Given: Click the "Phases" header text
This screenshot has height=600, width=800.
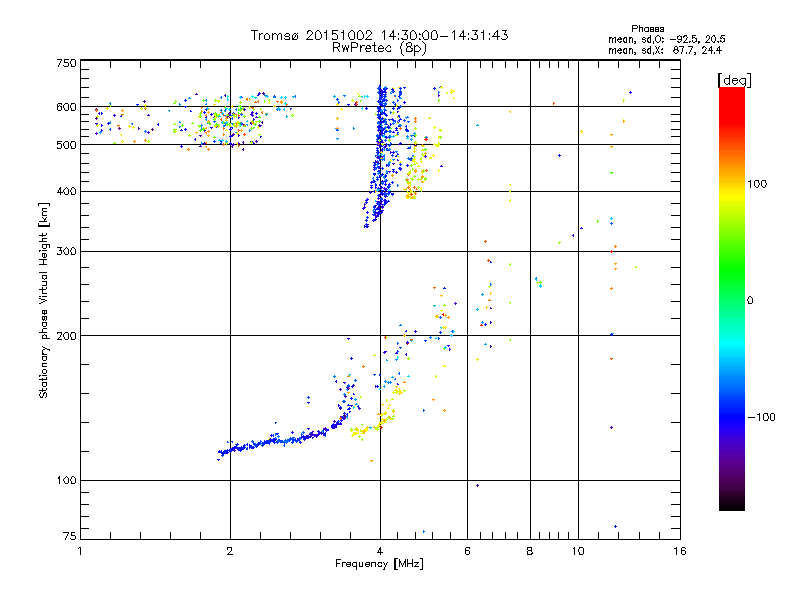Looking at the screenshot, I should tap(647, 29).
